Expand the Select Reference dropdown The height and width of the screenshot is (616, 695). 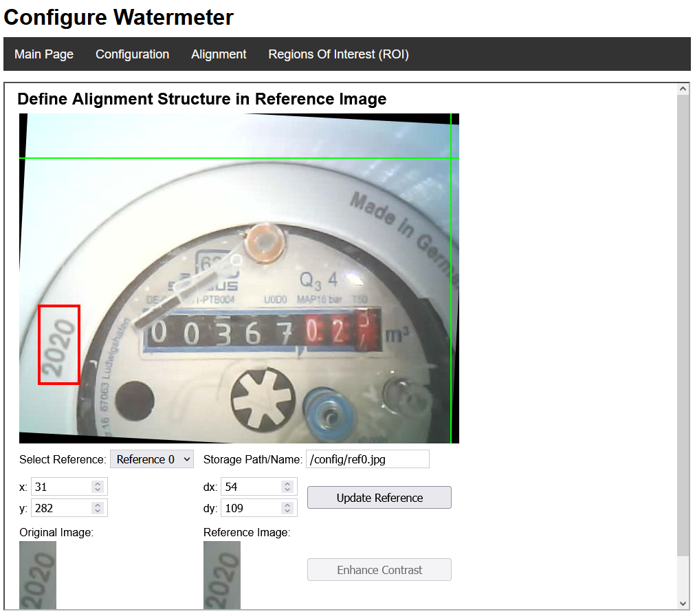click(152, 459)
